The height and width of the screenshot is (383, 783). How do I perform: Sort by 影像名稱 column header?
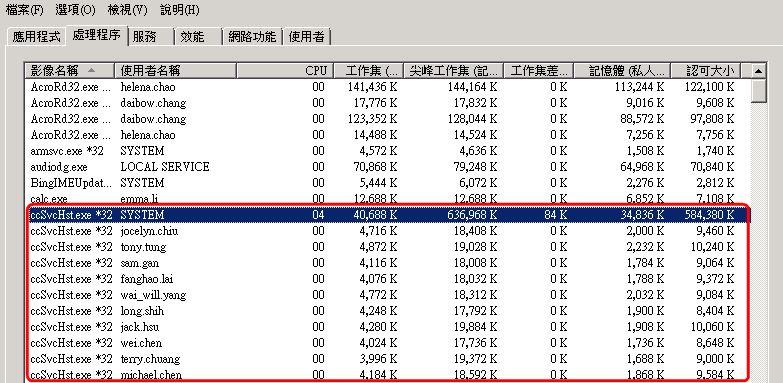(x=69, y=70)
